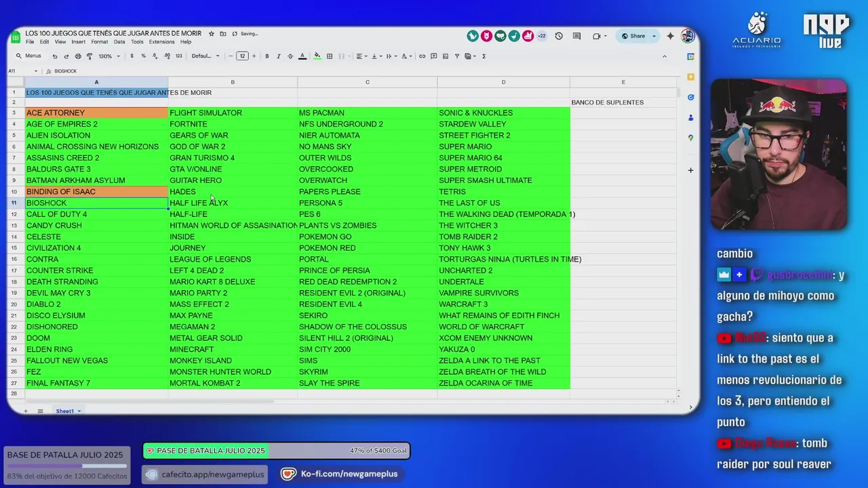868x488 pixels.
Task: Open the video call camera dropdown
Action: click(598, 36)
